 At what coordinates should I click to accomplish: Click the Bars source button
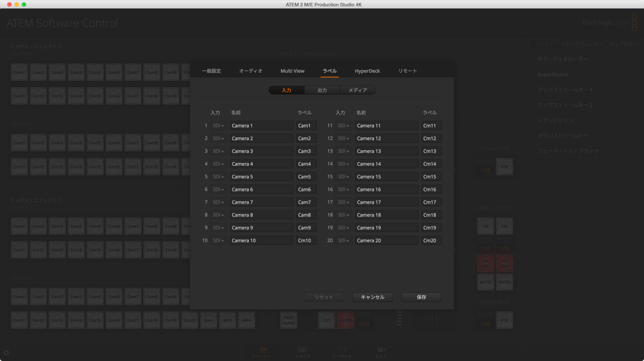[x=209, y=320]
